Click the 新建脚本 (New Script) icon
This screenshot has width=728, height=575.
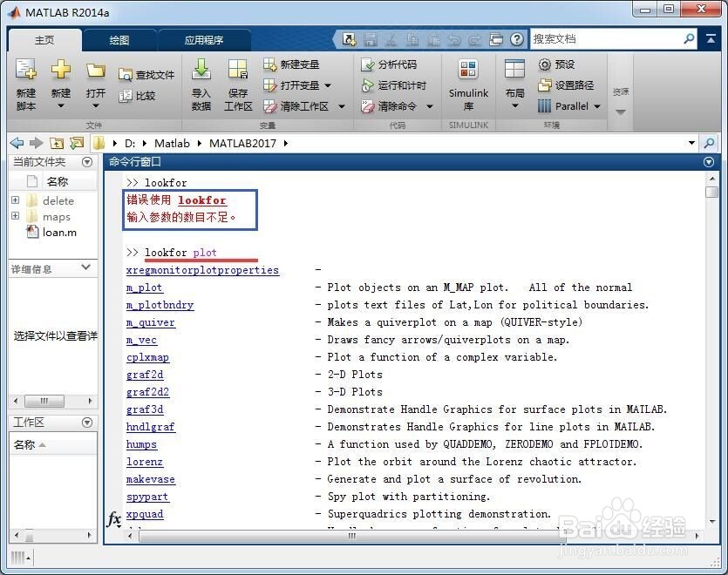(25, 70)
